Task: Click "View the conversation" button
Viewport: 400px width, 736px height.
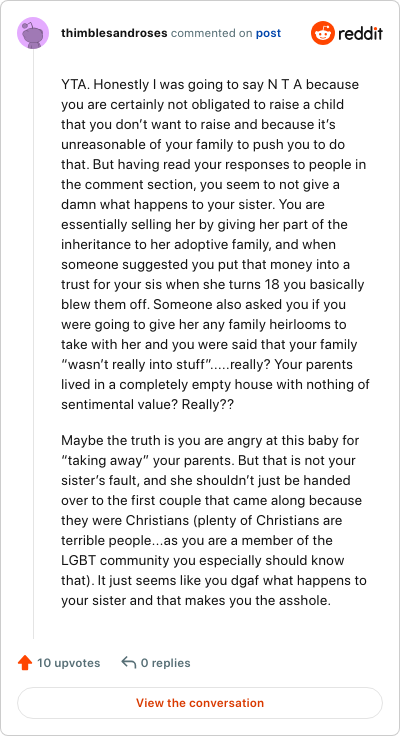Action: click(x=200, y=703)
